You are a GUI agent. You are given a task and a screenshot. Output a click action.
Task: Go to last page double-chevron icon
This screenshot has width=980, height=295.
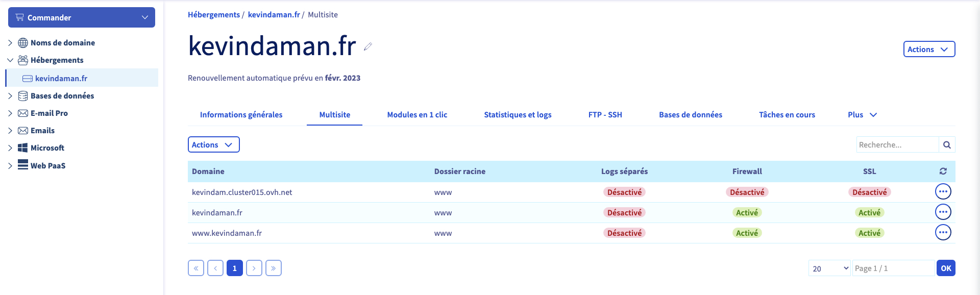(274, 268)
